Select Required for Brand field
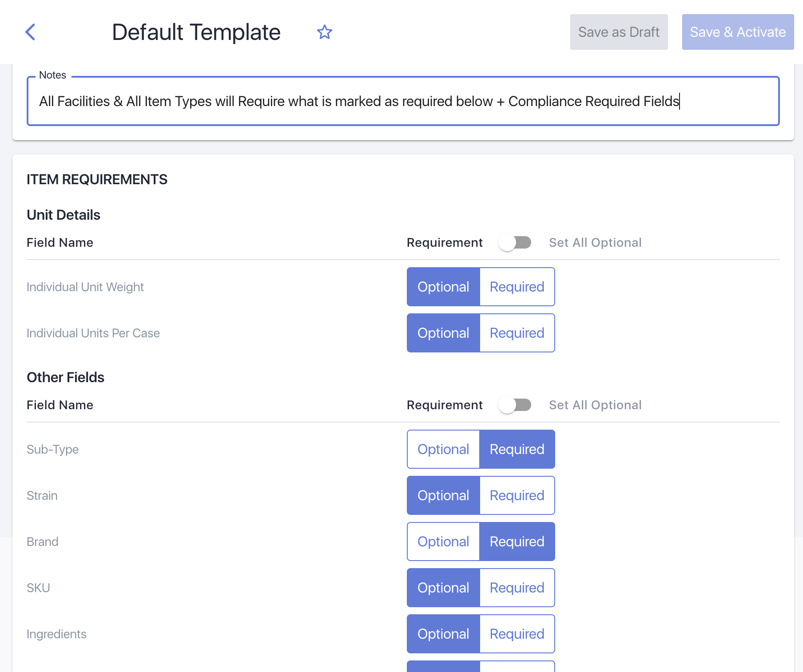This screenshot has height=672, width=803. pyautogui.click(x=517, y=542)
